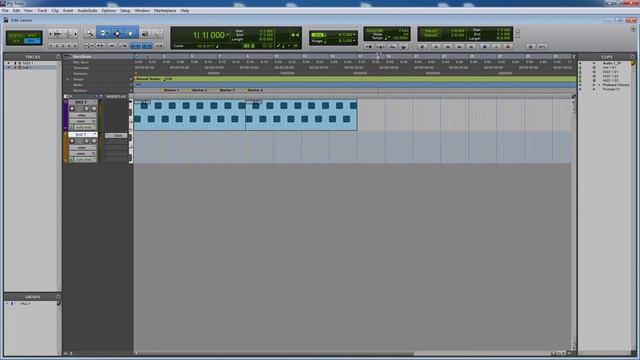Click Marker 1 in Markers ruler

pos(171,91)
